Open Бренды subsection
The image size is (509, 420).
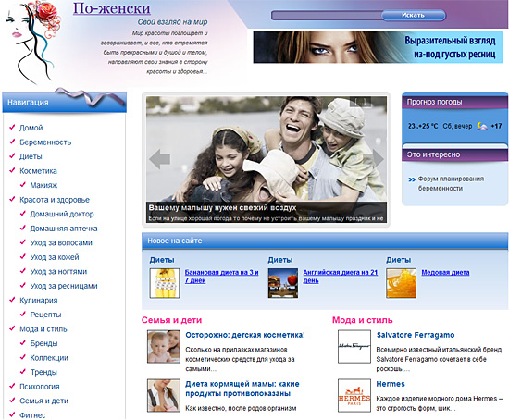point(43,343)
